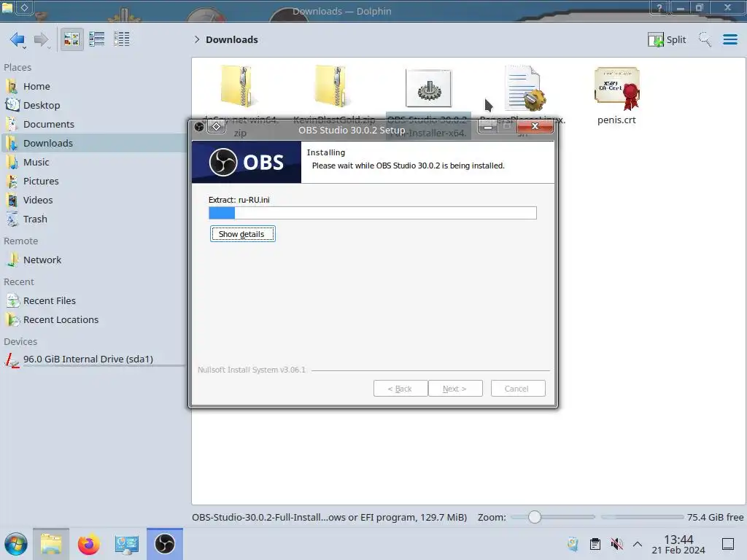This screenshot has height=560, width=747.
Task: Open Network under Remote
Action: 93,260
